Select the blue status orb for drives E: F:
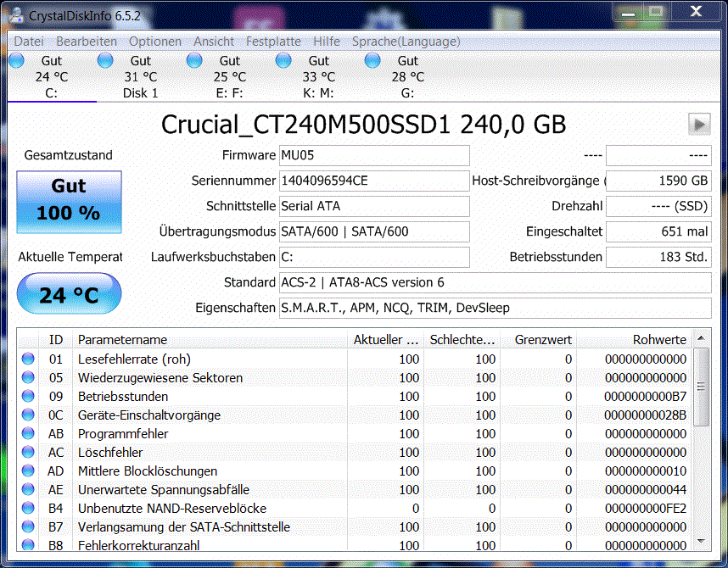Viewport: 728px width, 568px height. pos(194,60)
